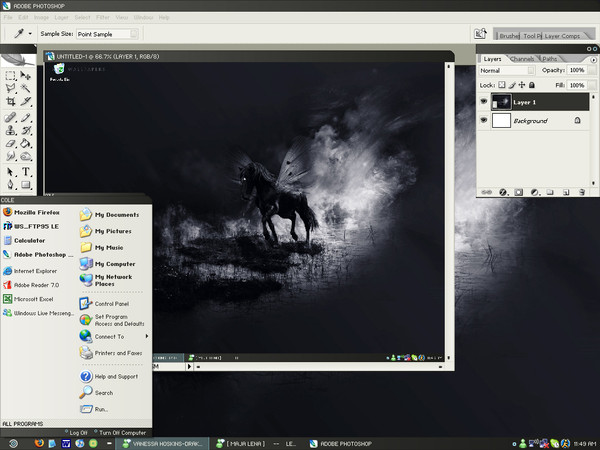Toggle lock image pixels brush icon

tap(512, 85)
